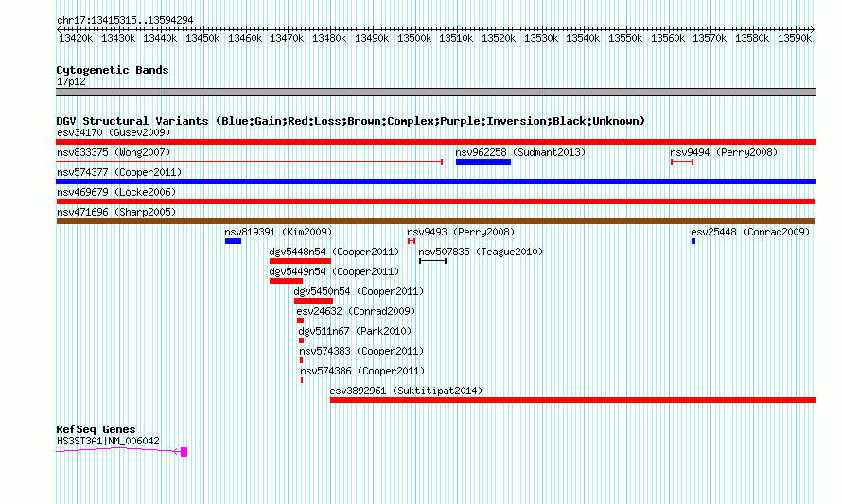Select the red esv34170 loss bar
Viewport: 842px width, 504px height.
click(435, 142)
